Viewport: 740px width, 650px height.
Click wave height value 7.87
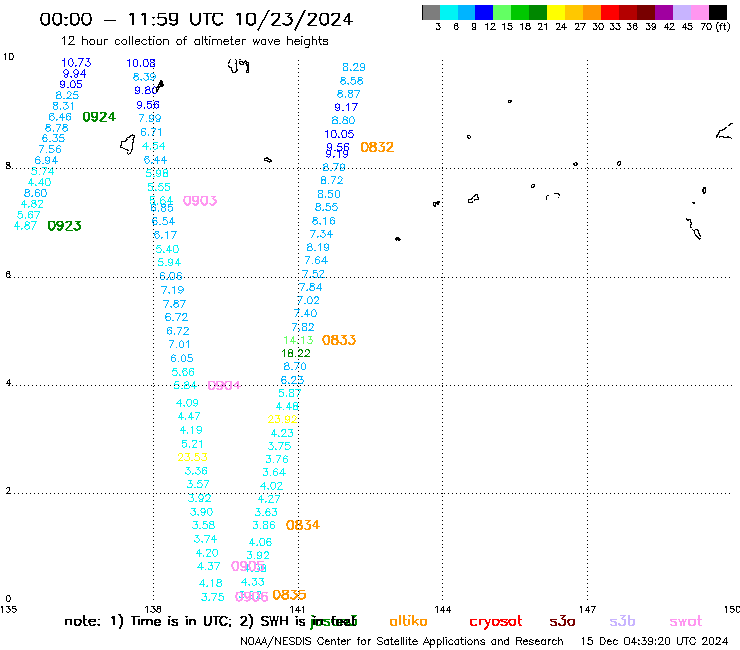tap(174, 304)
